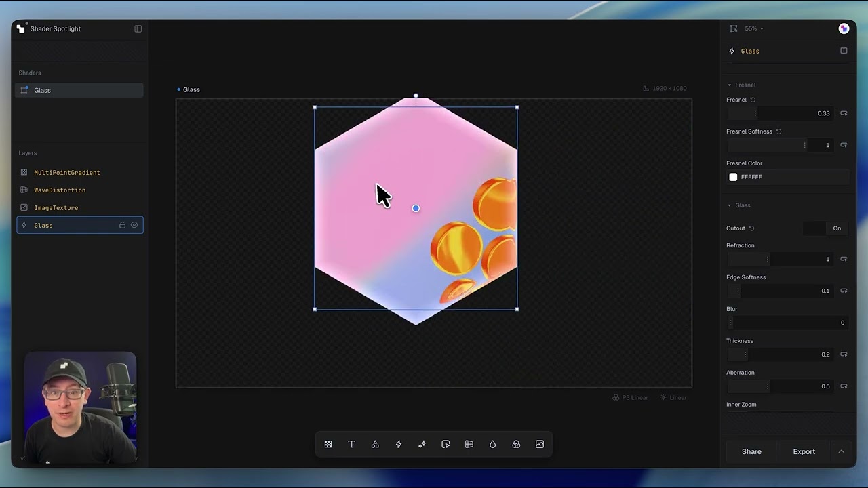
Task: Collapse the Glass properties section
Action: pos(739,205)
